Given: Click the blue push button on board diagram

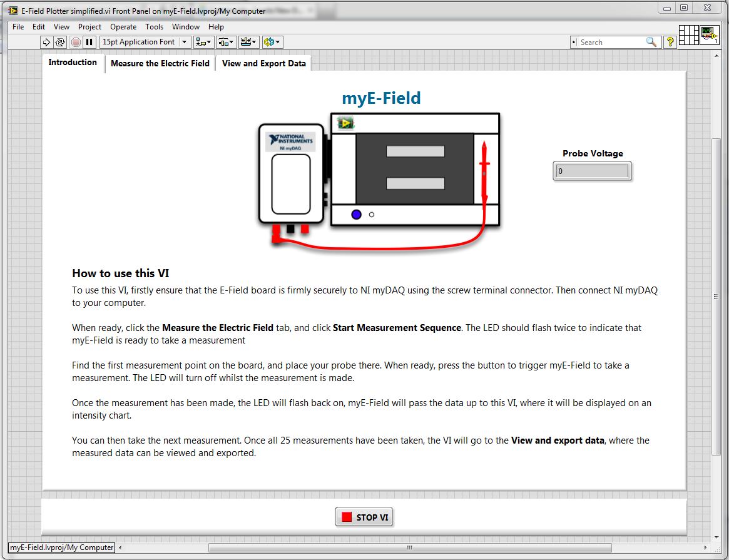Looking at the screenshot, I should pos(357,215).
